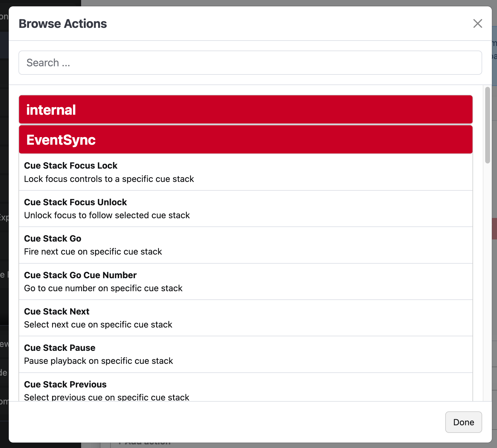This screenshot has height=448, width=497.
Task: Click the Done button
Action: (463, 422)
